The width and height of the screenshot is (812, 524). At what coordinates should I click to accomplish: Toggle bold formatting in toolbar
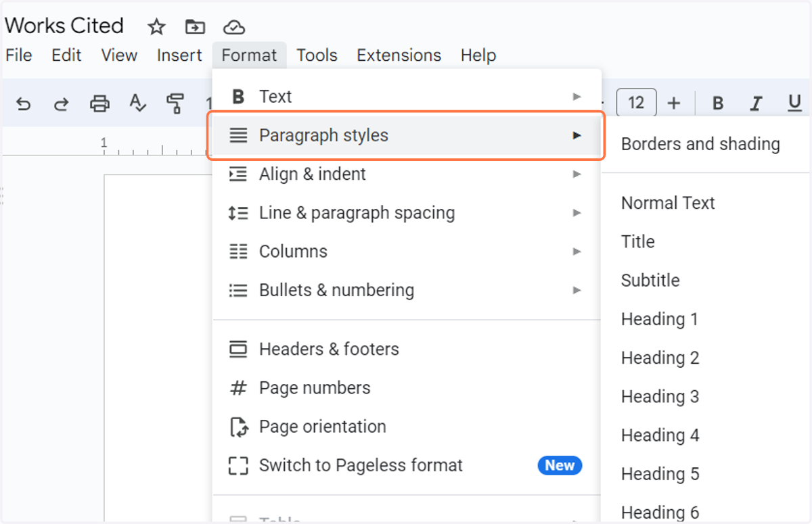pos(718,103)
